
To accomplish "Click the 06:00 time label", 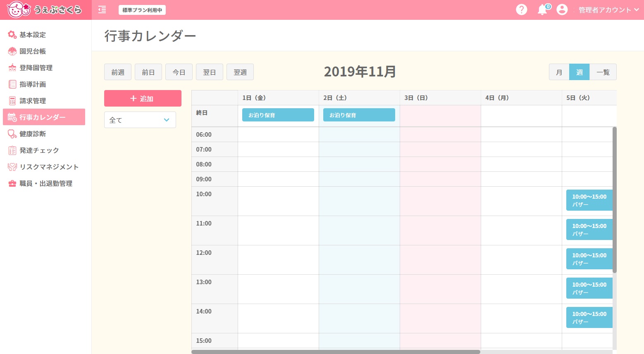I will (x=204, y=135).
